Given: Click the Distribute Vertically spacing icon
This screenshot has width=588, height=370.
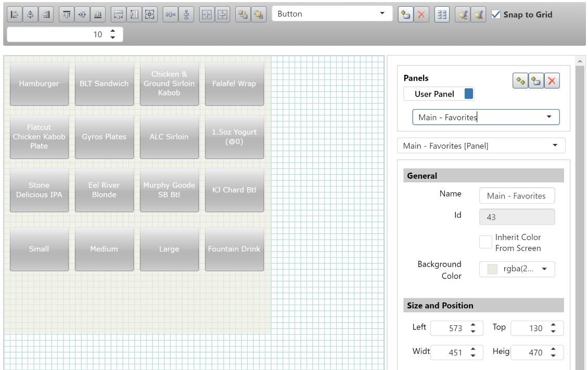Looking at the screenshot, I should pyautogui.click(x=186, y=15).
